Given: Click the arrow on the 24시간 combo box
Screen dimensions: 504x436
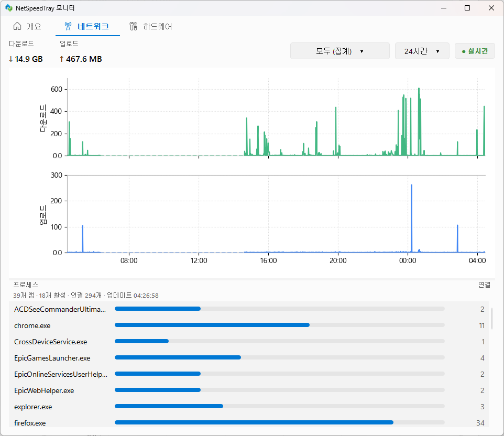Looking at the screenshot, I should (438, 51).
